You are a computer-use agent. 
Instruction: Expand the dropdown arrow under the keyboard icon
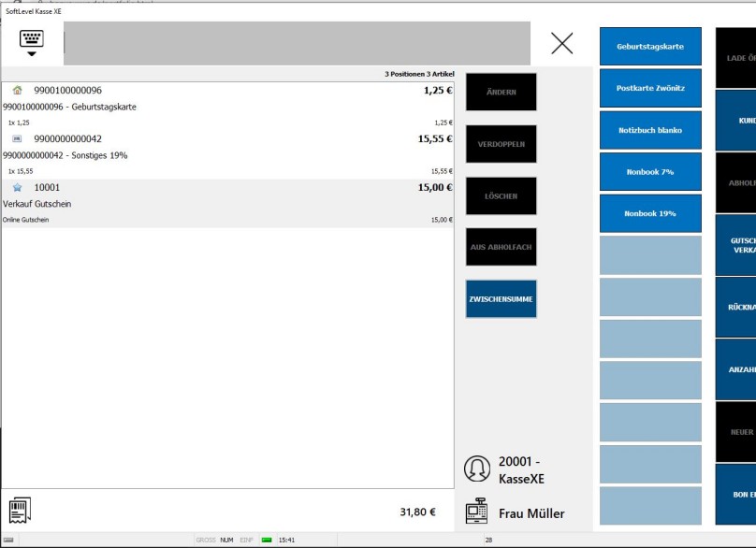(x=32, y=54)
